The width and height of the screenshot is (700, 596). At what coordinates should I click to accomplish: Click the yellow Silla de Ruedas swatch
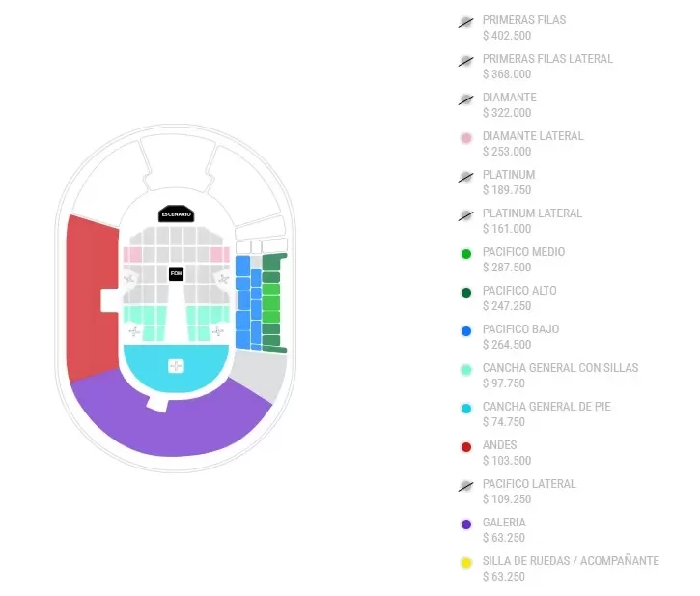[466, 563]
